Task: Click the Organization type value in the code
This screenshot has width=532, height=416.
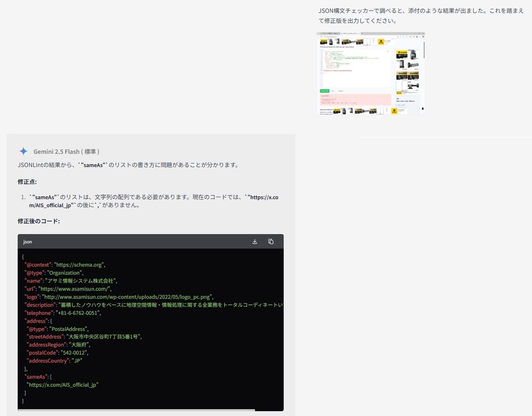Action: [65, 272]
